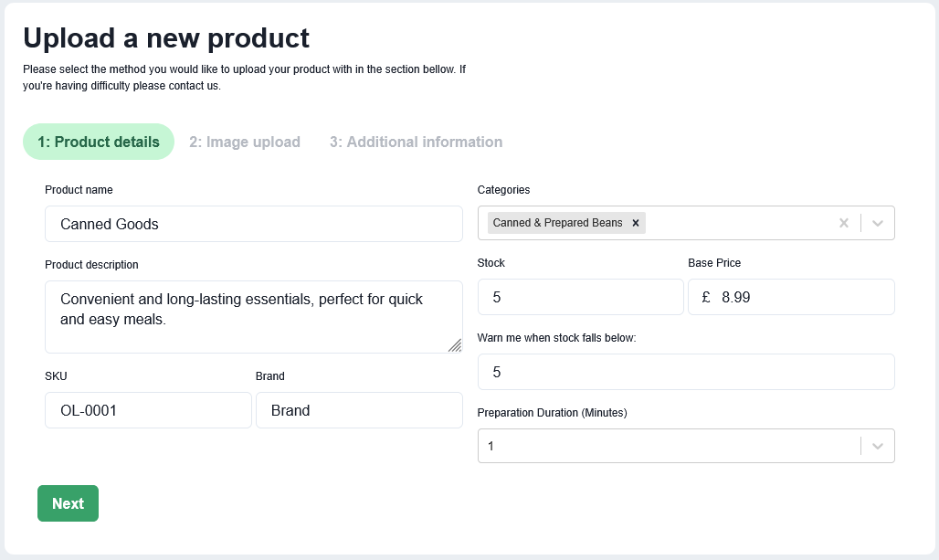This screenshot has height=560, width=939.
Task: Go to the Additional information tab
Action: pyautogui.click(x=416, y=142)
